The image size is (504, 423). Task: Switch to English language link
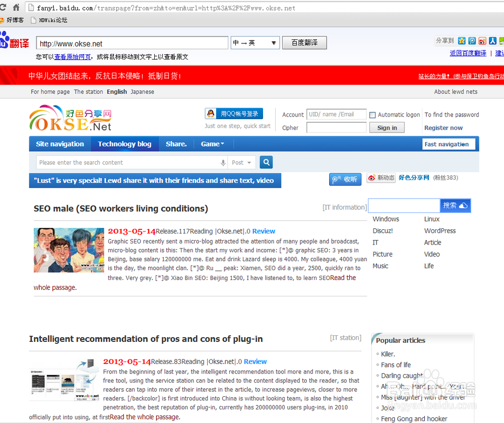[117, 92]
